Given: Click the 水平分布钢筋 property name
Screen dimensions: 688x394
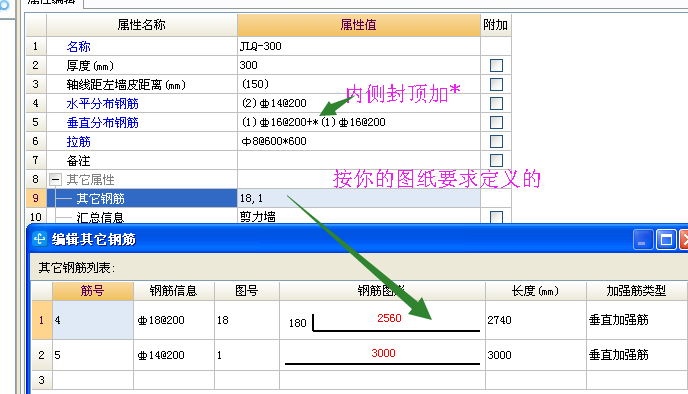Looking at the screenshot, I should (x=103, y=104).
